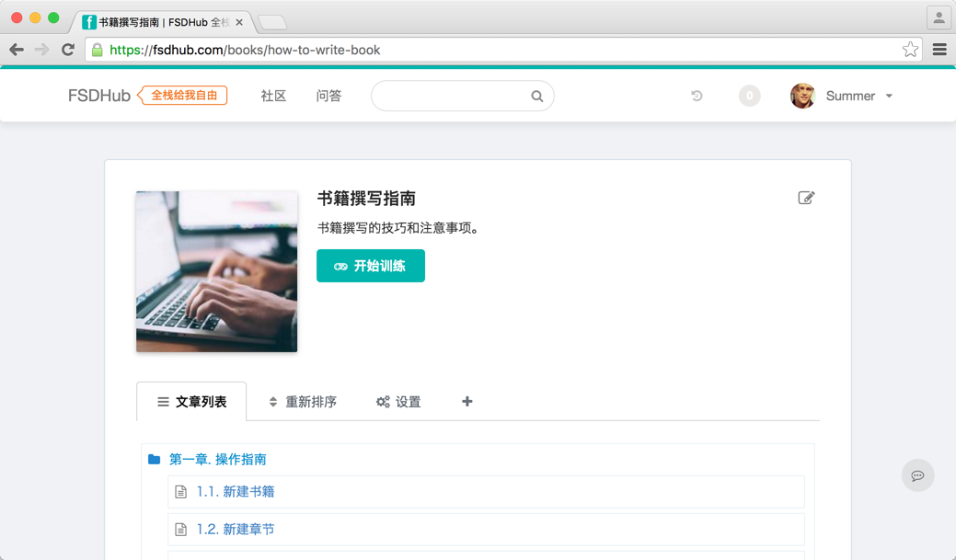Open a new browser tab
Screen dimensions: 956x560
272,23
